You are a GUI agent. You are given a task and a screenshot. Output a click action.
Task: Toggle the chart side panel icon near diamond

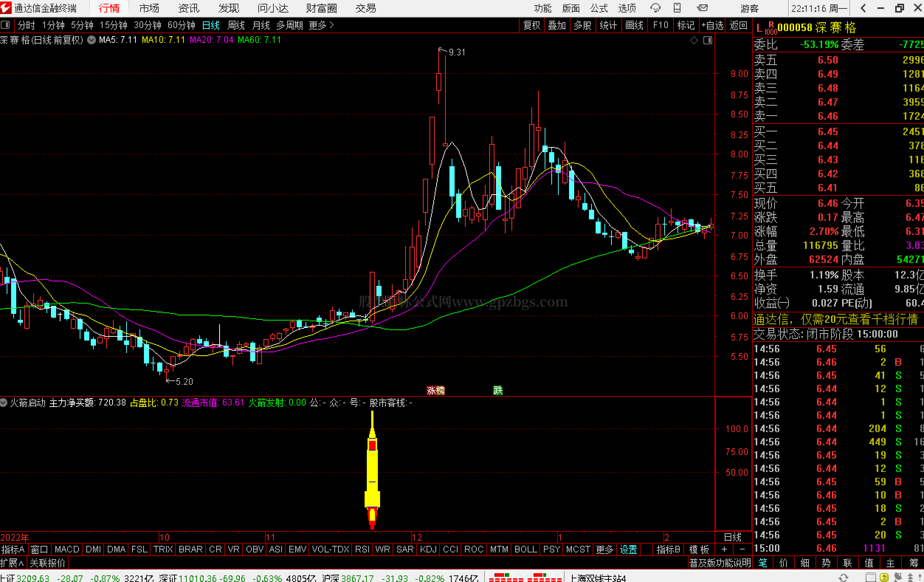pyautogui.click(x=708, y=40)
